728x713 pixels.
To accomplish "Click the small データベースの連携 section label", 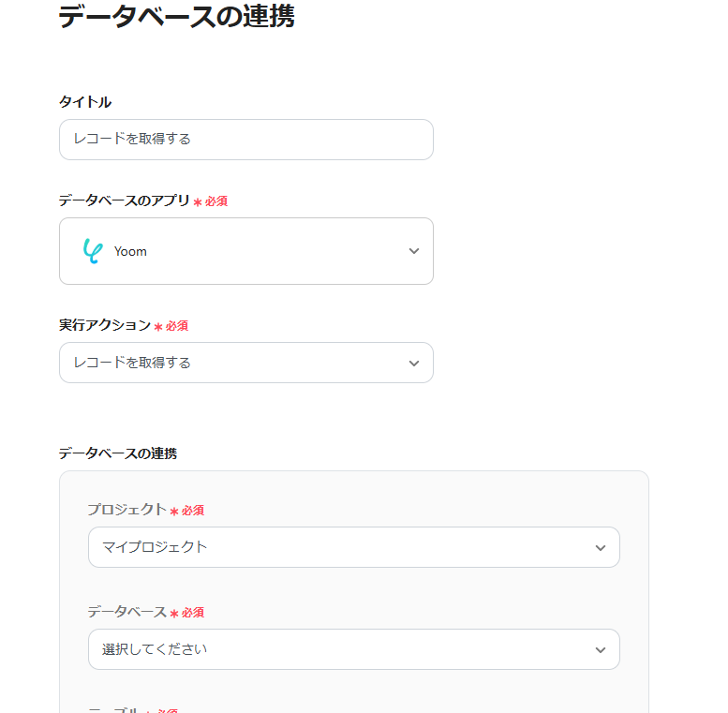I will [x=118, y=453].
